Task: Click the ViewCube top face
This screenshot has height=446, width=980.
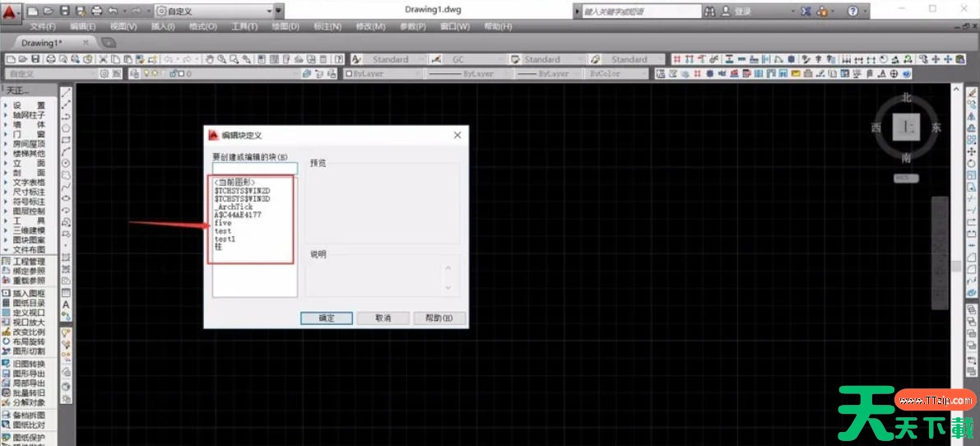Action: pos(906,128)
